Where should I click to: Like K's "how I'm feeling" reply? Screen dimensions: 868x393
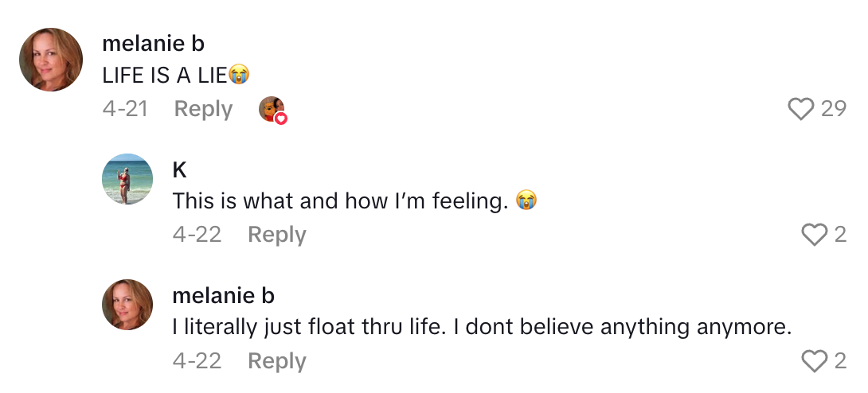[x=814, y=235]
